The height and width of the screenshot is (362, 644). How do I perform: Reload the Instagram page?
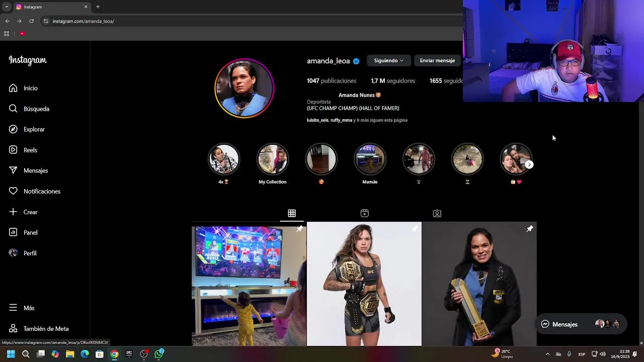tap(31, 21)
